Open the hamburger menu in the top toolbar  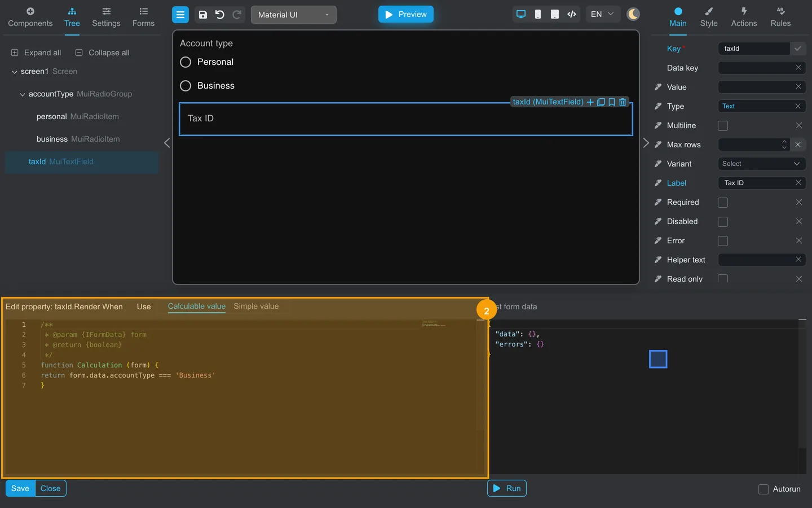point(180,15)
